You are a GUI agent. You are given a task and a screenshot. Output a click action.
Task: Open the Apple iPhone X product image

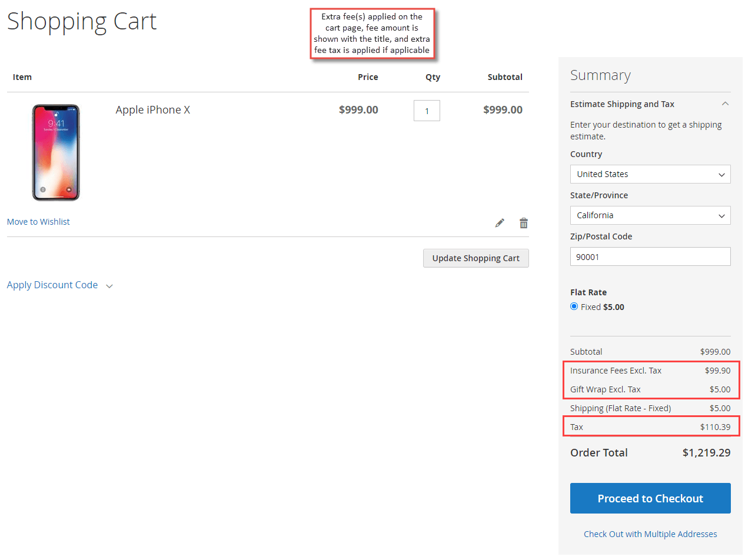[56, 152]
